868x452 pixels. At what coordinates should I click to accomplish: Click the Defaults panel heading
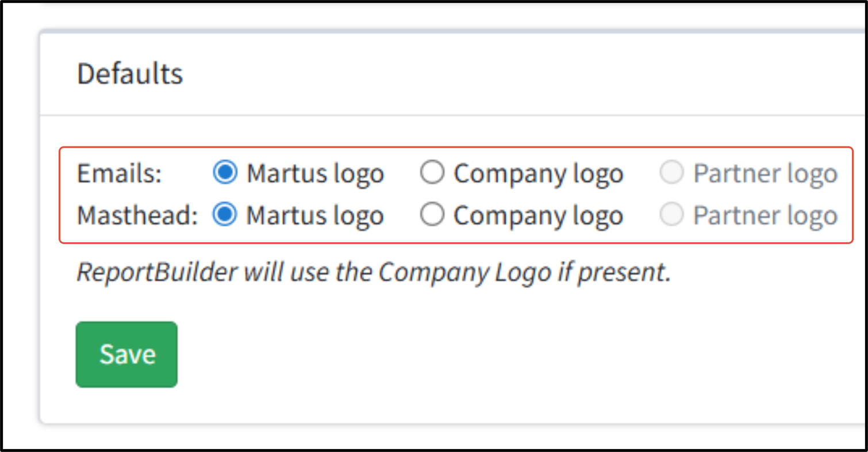(130, 74)
